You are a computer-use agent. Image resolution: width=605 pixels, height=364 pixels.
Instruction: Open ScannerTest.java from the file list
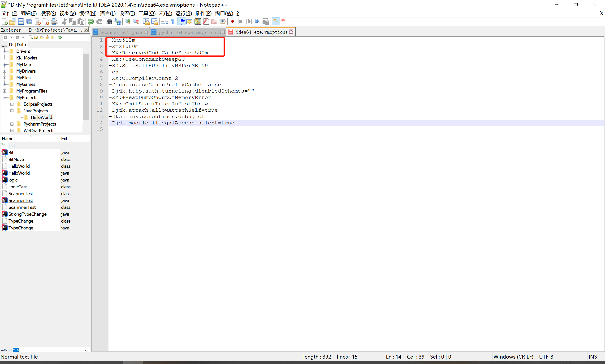pyautogui.click(x=21, y=200)
